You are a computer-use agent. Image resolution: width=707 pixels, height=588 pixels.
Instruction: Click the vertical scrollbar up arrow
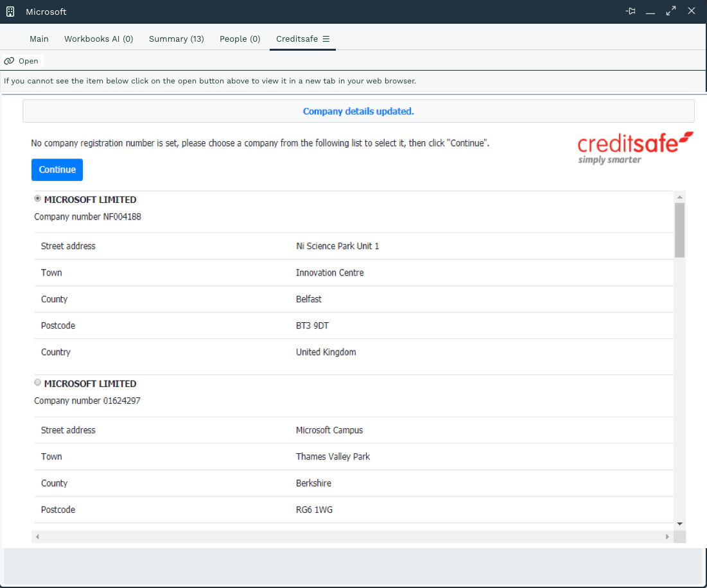click(679, 197)
